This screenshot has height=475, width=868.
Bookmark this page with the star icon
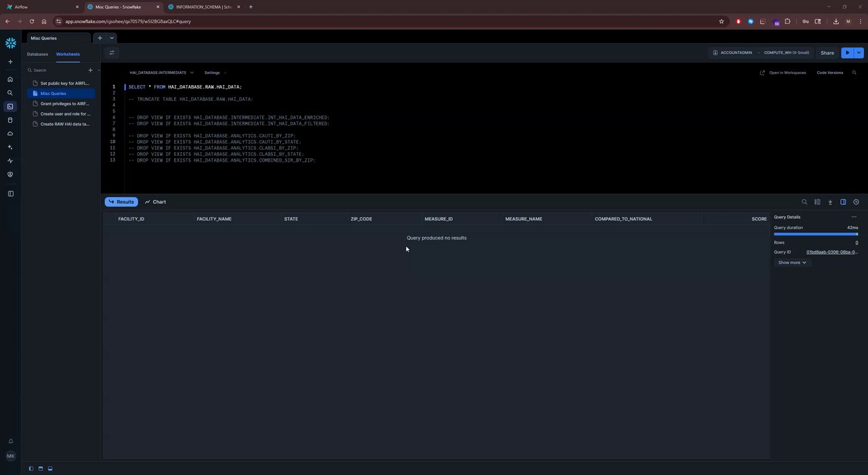(722, 21)
